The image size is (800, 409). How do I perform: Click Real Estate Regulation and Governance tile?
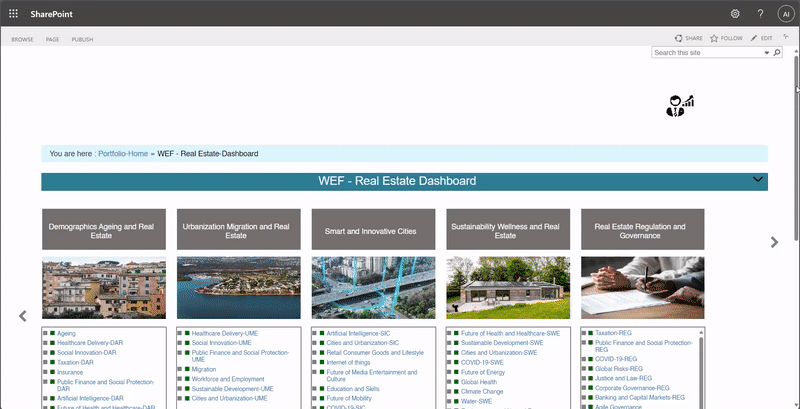click(643, 229)
